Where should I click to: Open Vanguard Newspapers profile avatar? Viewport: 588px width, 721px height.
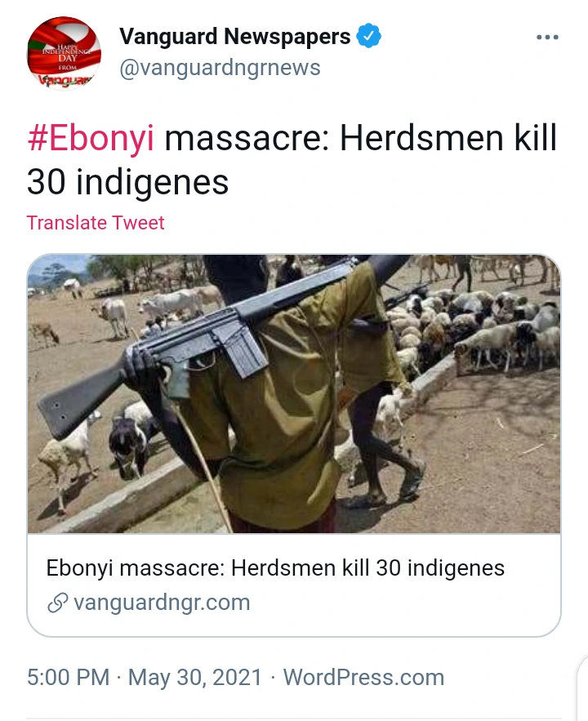point(64,52)
